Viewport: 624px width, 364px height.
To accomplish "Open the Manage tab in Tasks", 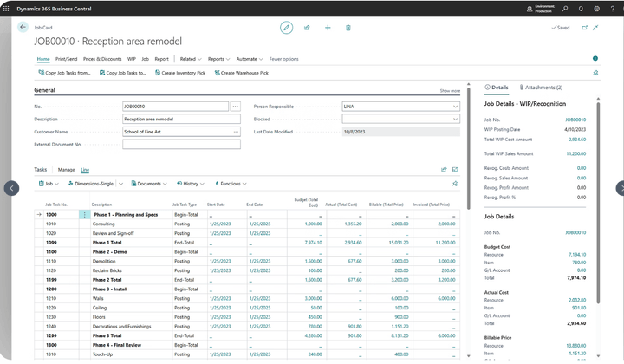I will pyautogui.click(x=66, y=170).
